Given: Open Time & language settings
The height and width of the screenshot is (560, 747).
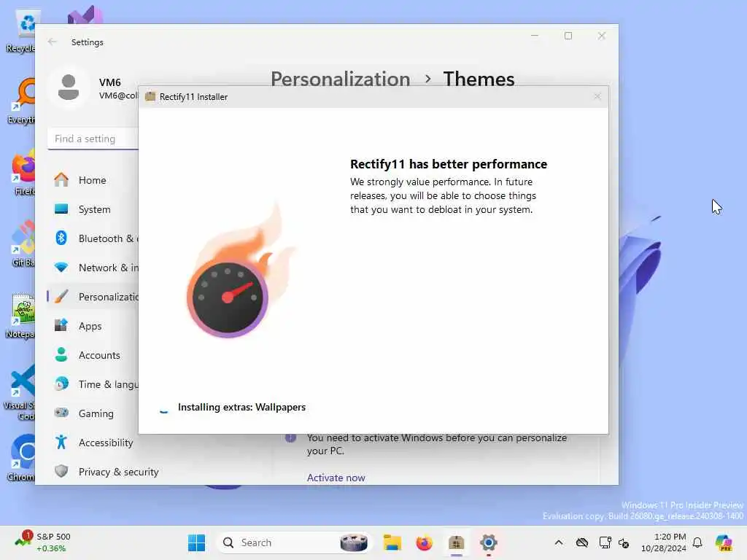Looking at the screenshot, I should [x=93, y=384].
